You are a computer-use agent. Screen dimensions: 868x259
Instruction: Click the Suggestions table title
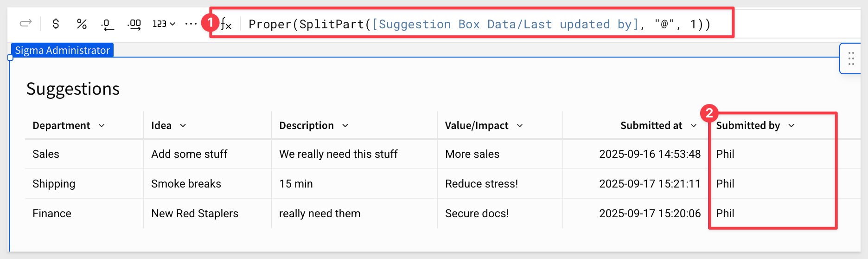pyautogui.click(x=73, y=89)
